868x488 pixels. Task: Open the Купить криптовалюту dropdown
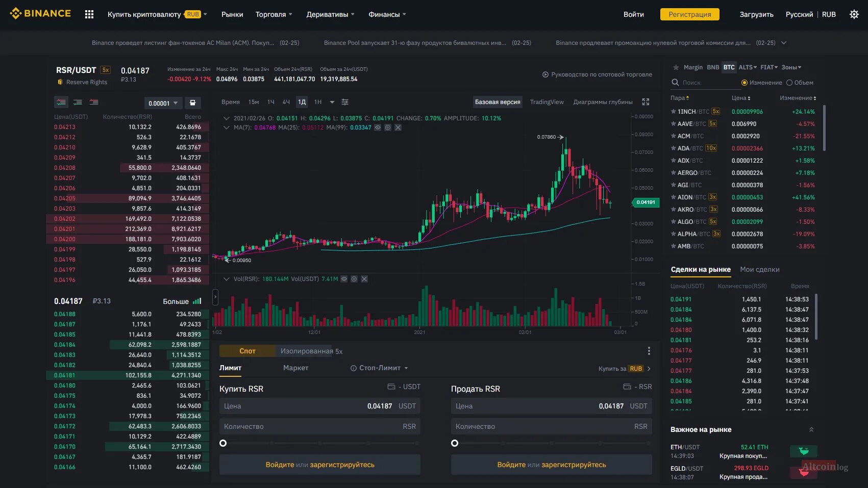tap(157, 14)
